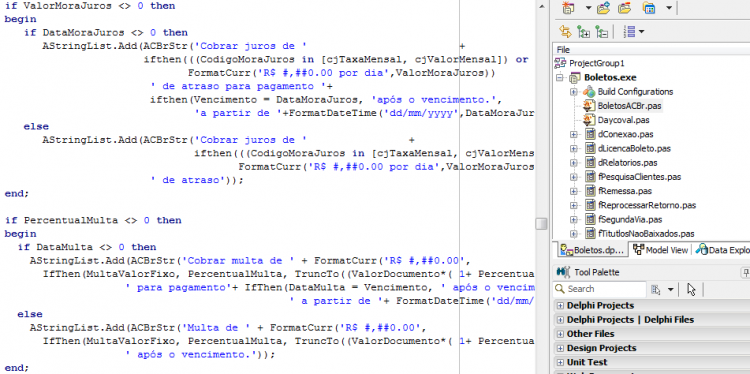
Task: Select the BoletosACBr.pas file
Action: pyautogui.click(x=629, y=106)
